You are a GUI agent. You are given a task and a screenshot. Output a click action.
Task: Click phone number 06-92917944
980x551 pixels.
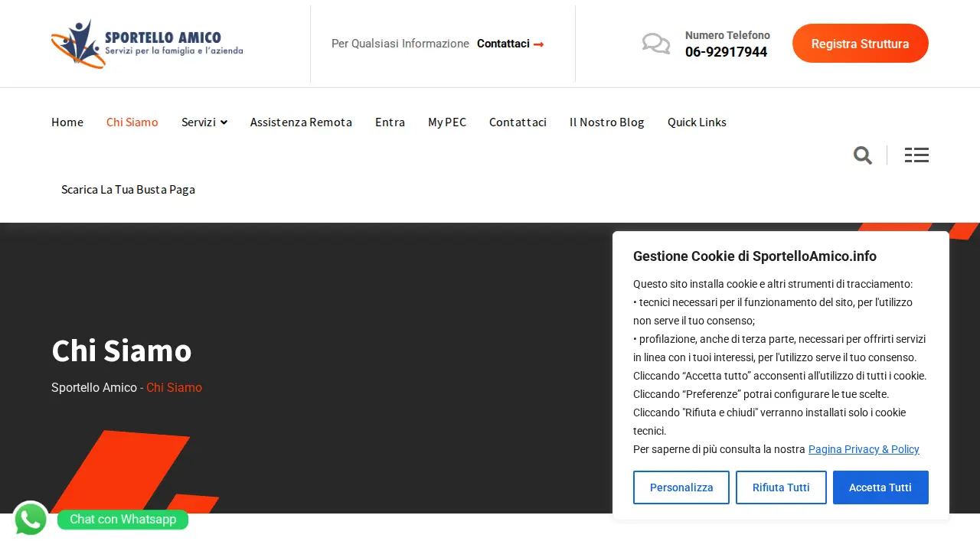pyautogui.click(x=726, y=52)
